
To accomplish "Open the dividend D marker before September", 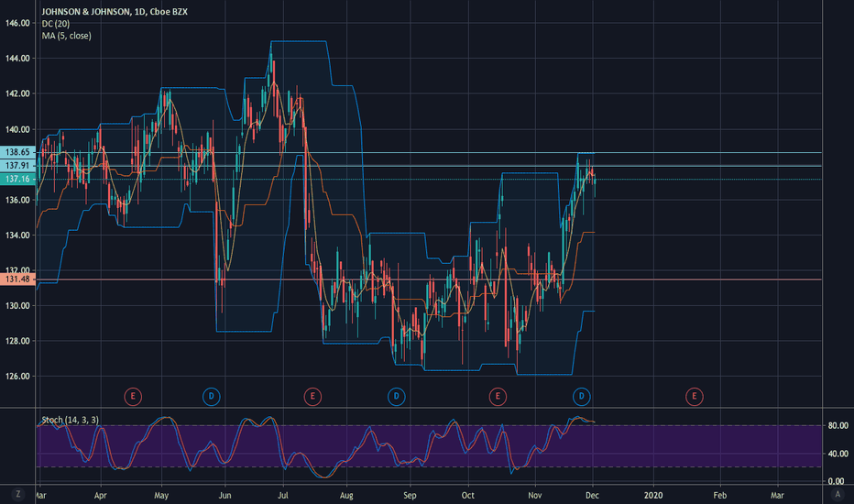I will 397,396.
